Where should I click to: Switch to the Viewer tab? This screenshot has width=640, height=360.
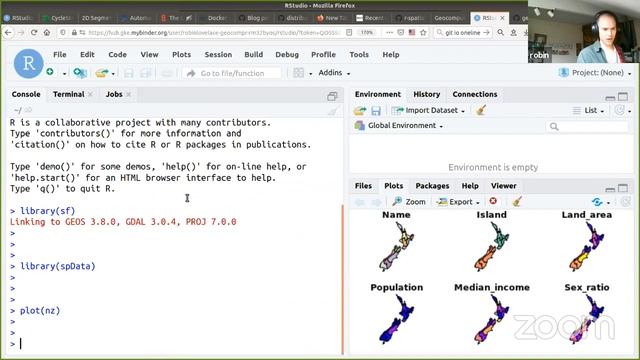(x=504, y=186)
